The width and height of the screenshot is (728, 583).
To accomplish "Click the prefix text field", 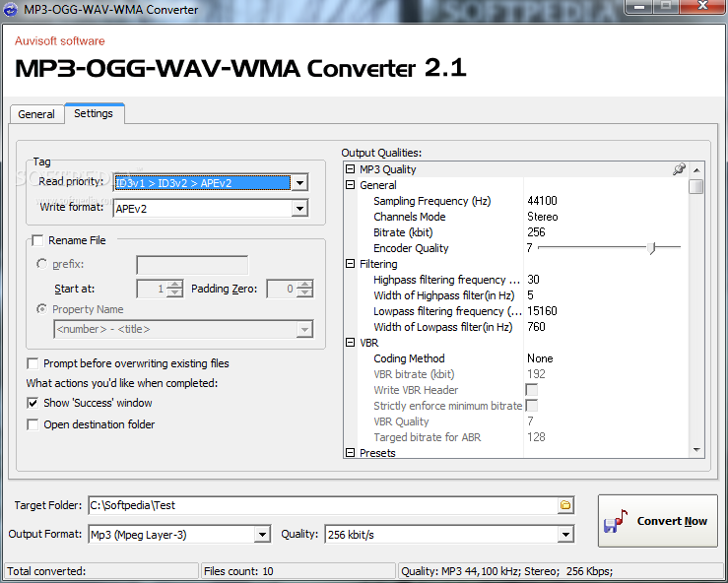I will 192,265.
